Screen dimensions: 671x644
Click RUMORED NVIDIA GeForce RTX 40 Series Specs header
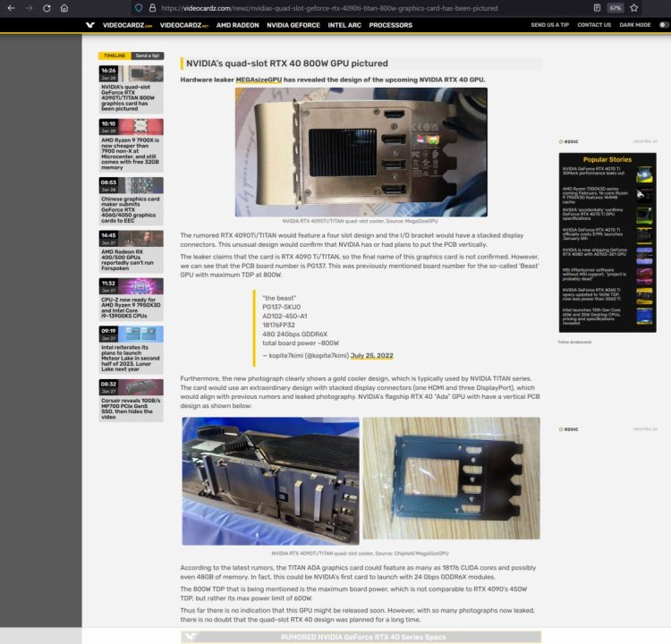tap(363, 637)
